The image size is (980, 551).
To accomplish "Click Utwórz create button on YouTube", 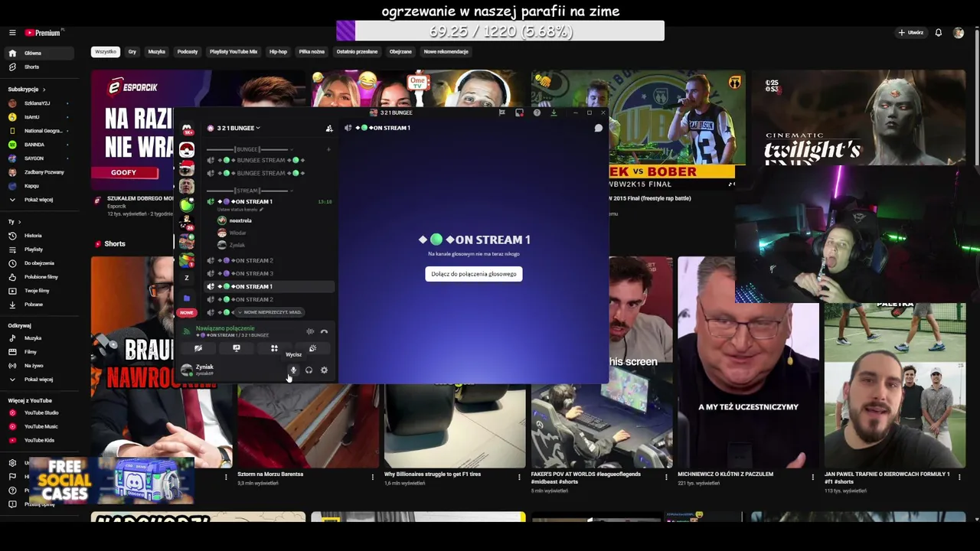I will pyautogui.click(x=911, y=33).
